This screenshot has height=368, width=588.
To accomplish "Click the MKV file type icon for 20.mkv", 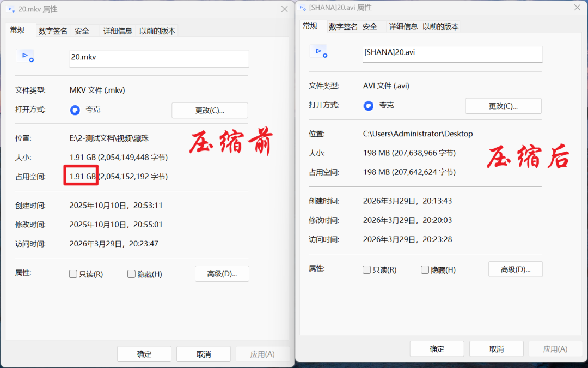I will (26, 56).
